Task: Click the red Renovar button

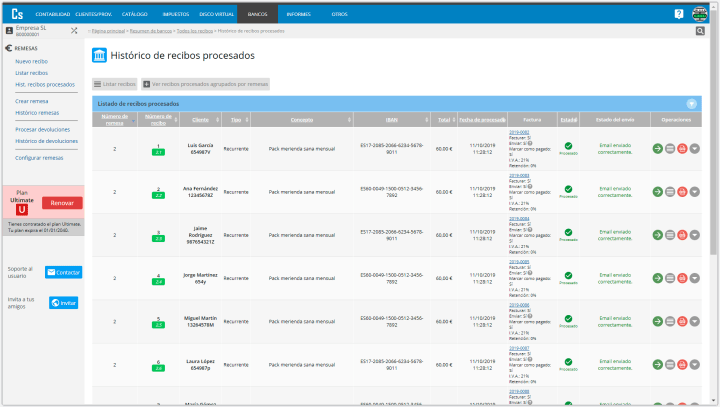Action: click(62, 203)
